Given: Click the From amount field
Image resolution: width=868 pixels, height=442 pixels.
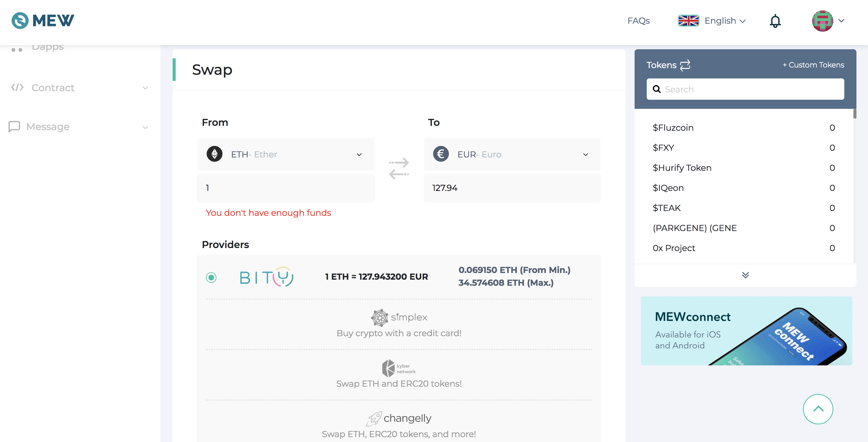Looking at the screenshot, I should (x=286, y=188).
